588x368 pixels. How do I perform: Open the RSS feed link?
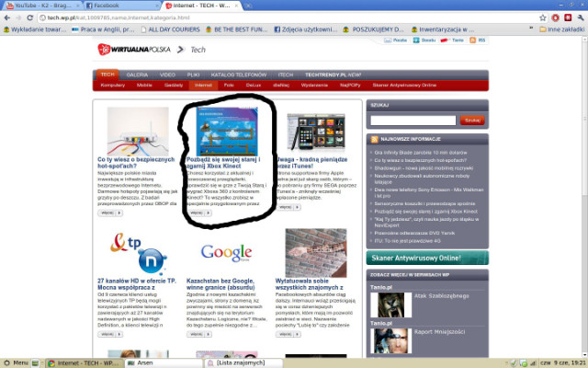coord(478,40)
